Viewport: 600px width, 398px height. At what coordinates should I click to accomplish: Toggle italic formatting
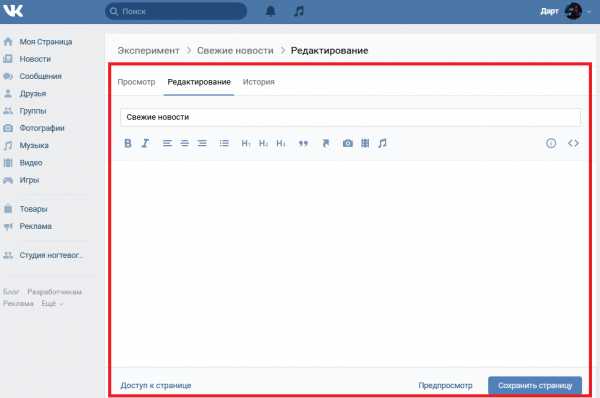[x=145, y=143]
